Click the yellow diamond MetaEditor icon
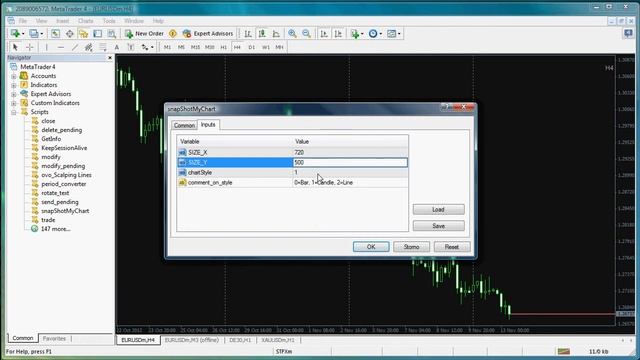The image size is (640, 360). (173, 33)
